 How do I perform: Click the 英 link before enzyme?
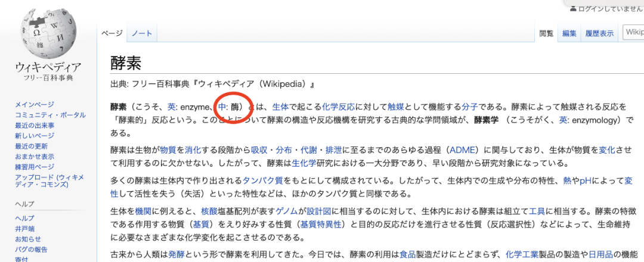[171, 107]
